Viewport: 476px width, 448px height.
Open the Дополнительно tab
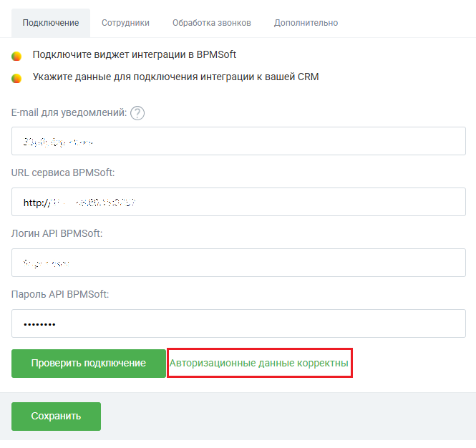306,23
